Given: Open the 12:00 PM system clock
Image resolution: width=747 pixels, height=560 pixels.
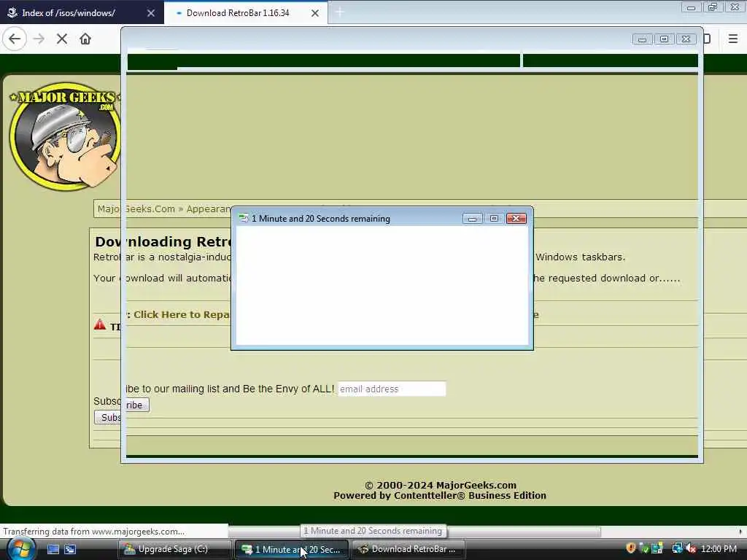Looking at the screenshot, I should (719, 549).
